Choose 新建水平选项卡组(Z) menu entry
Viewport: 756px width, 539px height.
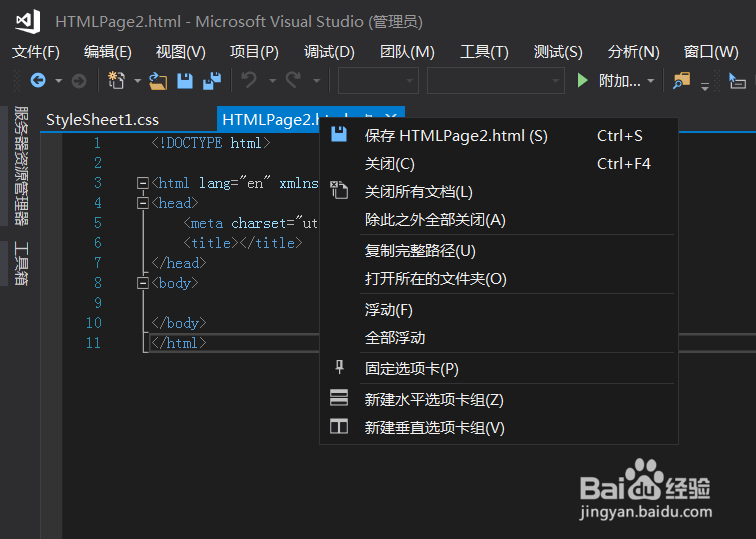click(499, 400)
